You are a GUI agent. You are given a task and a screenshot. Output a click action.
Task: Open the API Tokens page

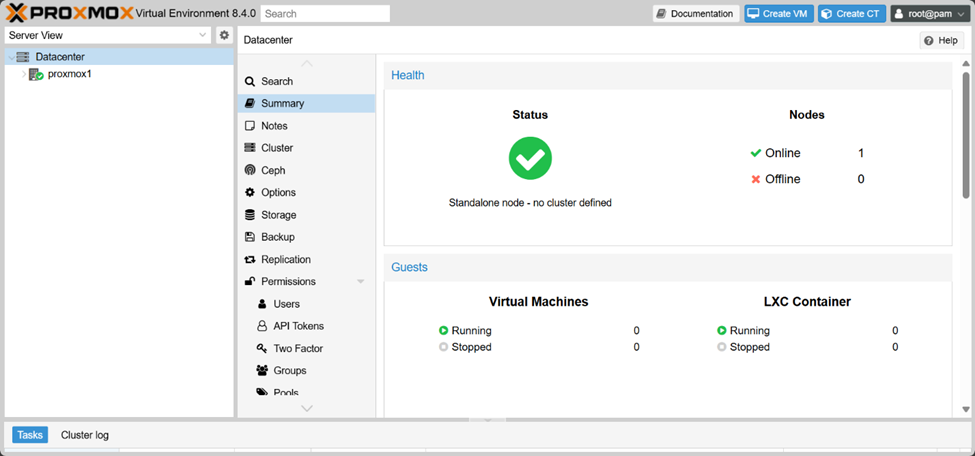tap(298, 326)
